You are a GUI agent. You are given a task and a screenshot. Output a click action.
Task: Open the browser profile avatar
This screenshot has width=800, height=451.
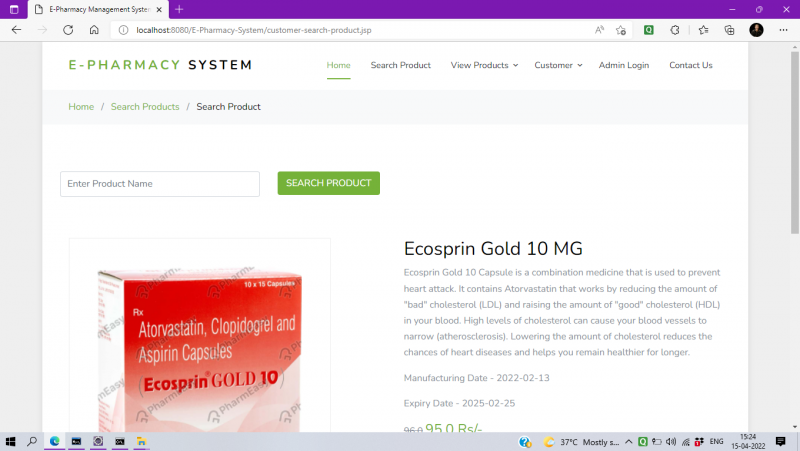[756, 30]
